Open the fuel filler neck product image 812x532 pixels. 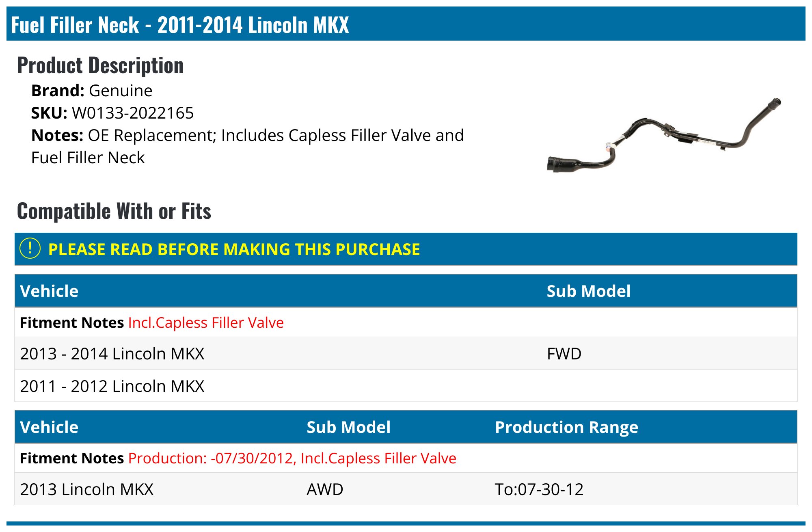tap(664, 135)
